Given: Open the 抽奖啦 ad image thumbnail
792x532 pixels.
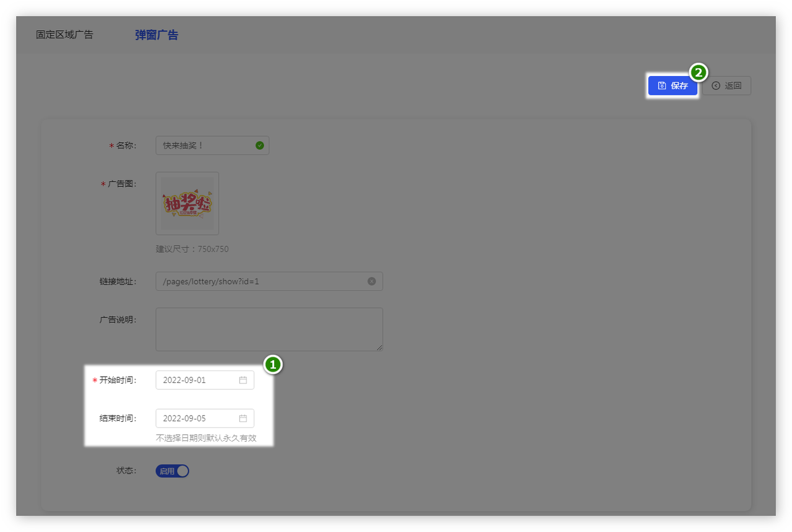Looking at the screenshot, I should click(x=187, y=204).
